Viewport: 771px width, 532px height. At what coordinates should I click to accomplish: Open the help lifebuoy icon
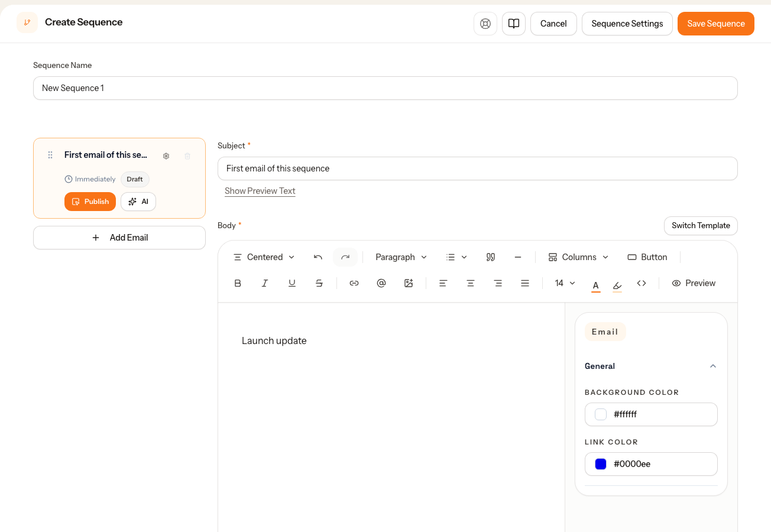coord(485,24)
